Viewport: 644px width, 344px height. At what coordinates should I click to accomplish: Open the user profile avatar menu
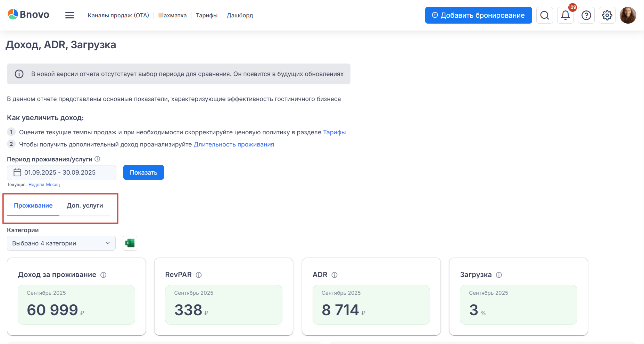pyautogui.click(x=628, y=15)
